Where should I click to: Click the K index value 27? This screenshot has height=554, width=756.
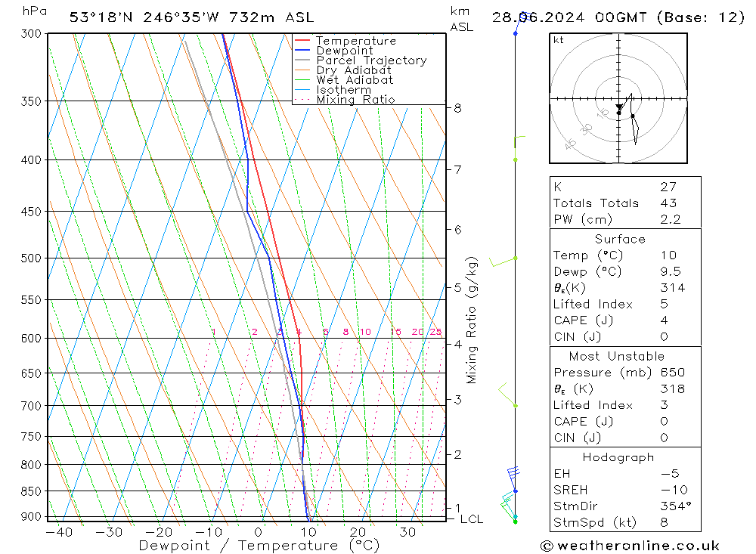coord(669,187)
